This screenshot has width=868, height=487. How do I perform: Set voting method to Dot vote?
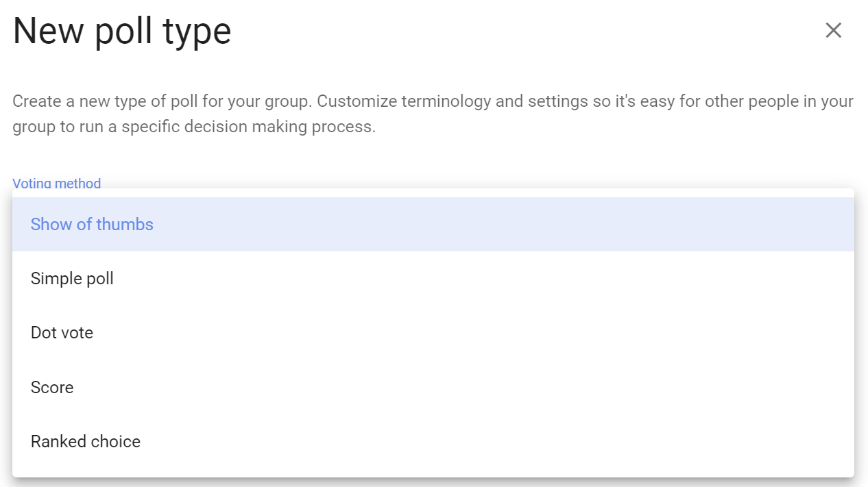coord(433,333)
